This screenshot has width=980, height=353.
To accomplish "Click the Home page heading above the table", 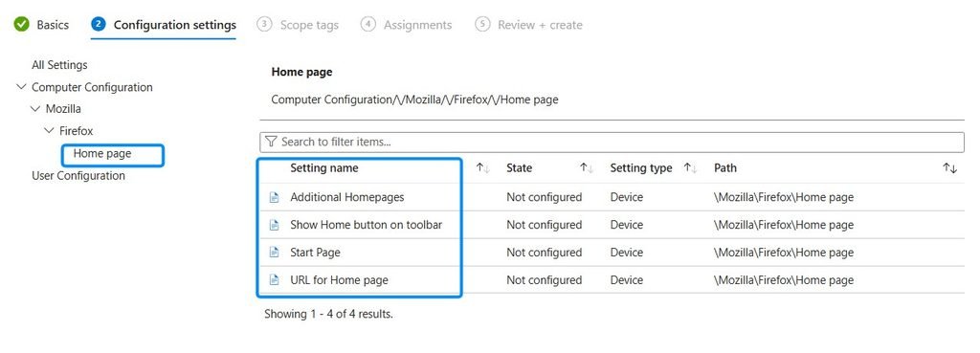I will [x=301, y=72].
